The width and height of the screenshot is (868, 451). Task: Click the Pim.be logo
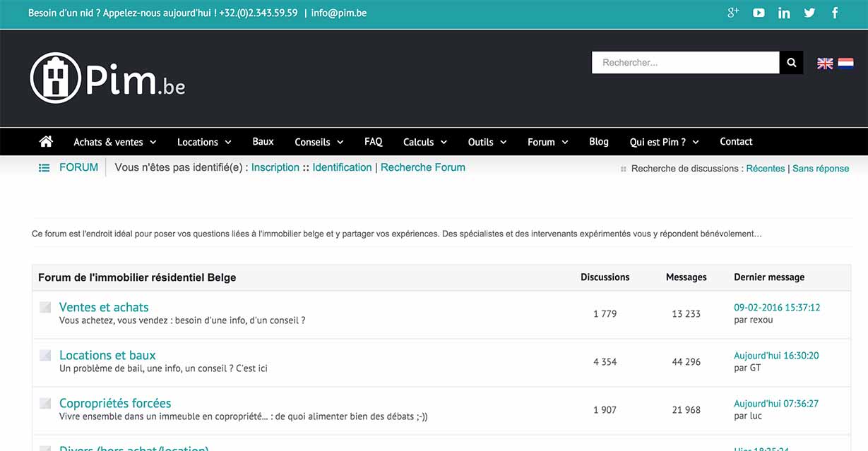pyautogui.click(x=107, y=78)
